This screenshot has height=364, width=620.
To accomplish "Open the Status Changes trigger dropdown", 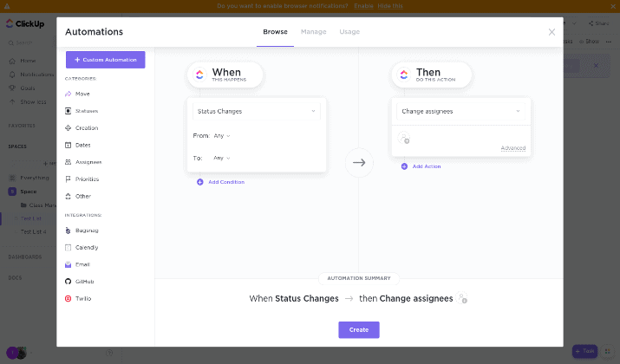I will (256, 111).
